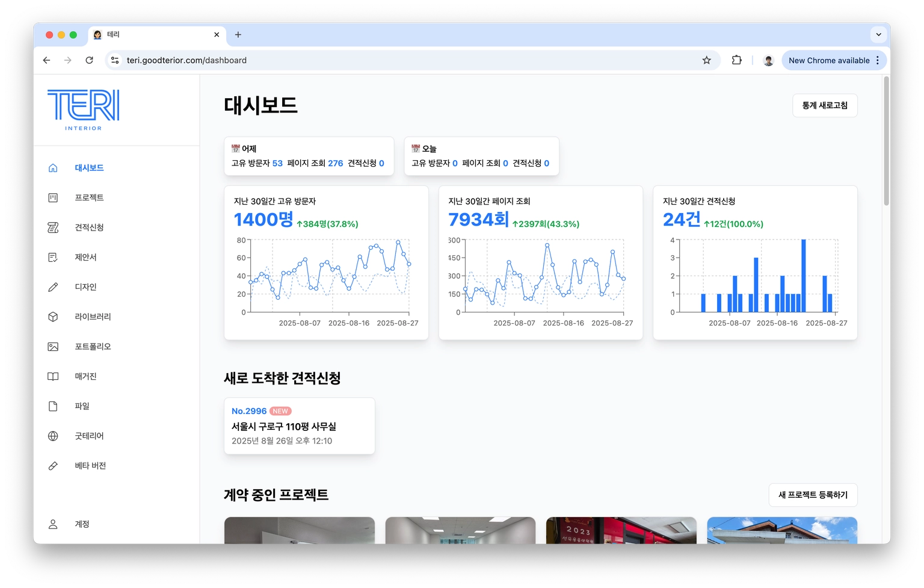924x588 pixels.
Task: Click inside the browser address bar
Action: (x=361, y=60)
